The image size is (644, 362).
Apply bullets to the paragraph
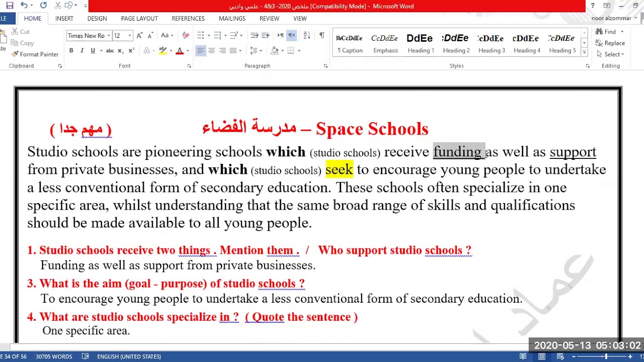(200, 36)
